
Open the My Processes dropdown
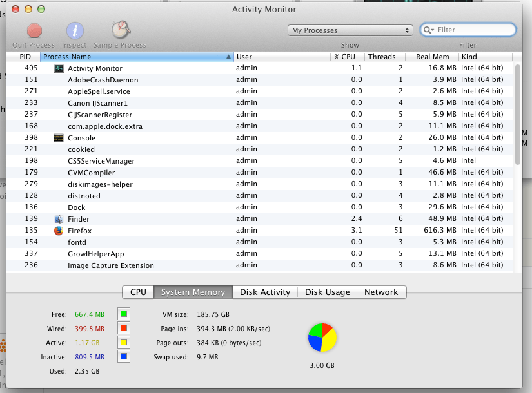click(350, 30)
